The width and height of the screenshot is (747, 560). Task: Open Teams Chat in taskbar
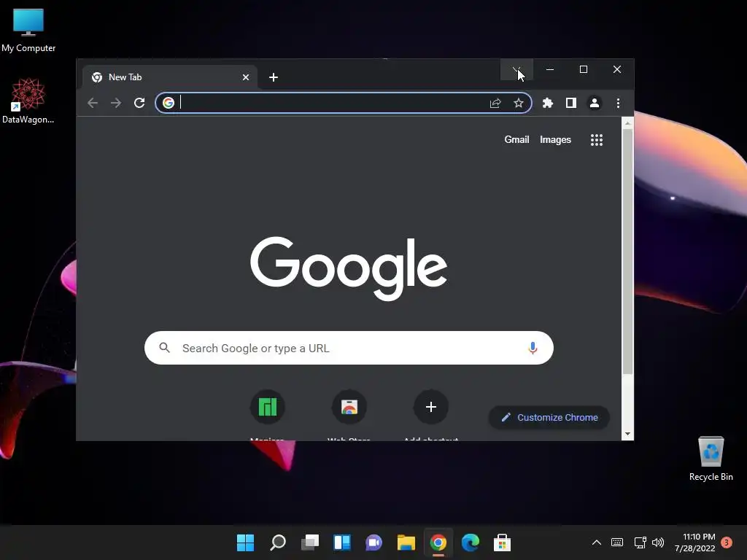374,542
